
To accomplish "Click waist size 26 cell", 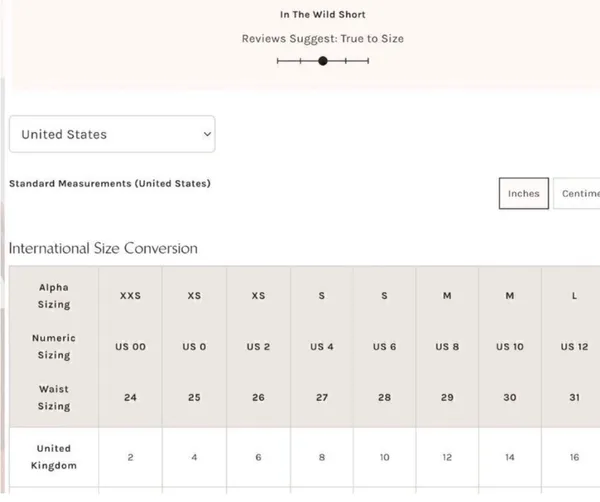I will (258, 398).
